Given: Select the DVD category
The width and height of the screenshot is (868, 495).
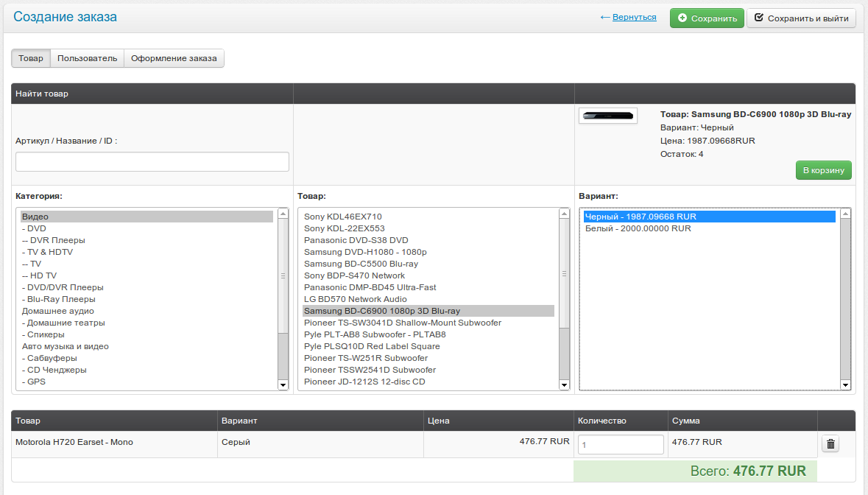Looking at the screenshot, I should click(x=147, y=228).
